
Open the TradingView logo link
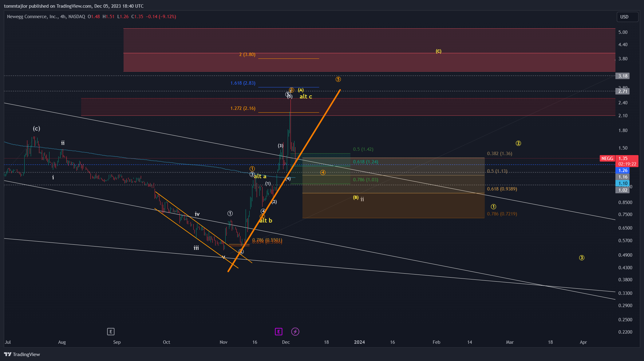pos(22,354)
